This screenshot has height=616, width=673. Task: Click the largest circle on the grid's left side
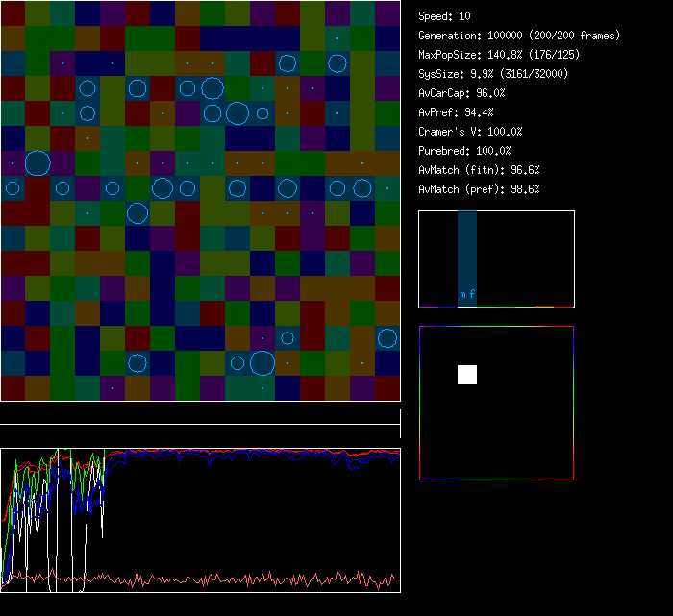tap(37, 163)
